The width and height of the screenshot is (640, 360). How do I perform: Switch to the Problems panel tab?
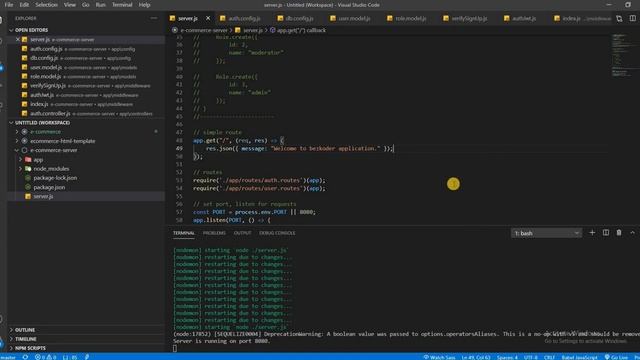tap(214, 233)
